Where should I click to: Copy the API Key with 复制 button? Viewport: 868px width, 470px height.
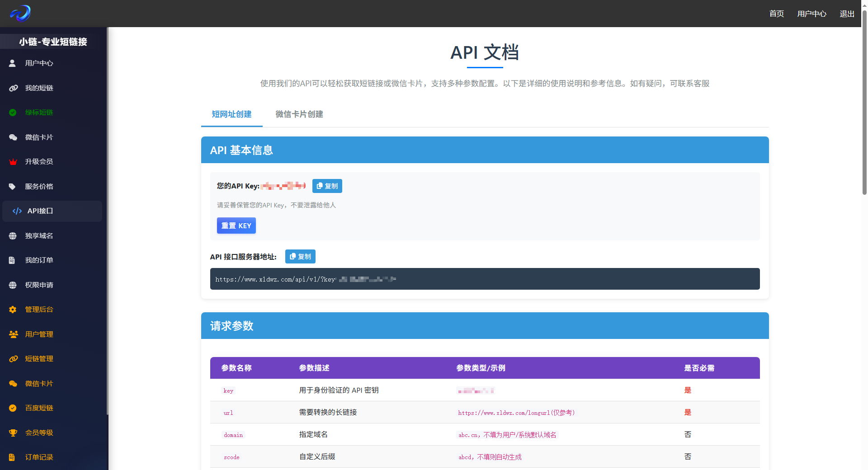(x=327, y=186)
